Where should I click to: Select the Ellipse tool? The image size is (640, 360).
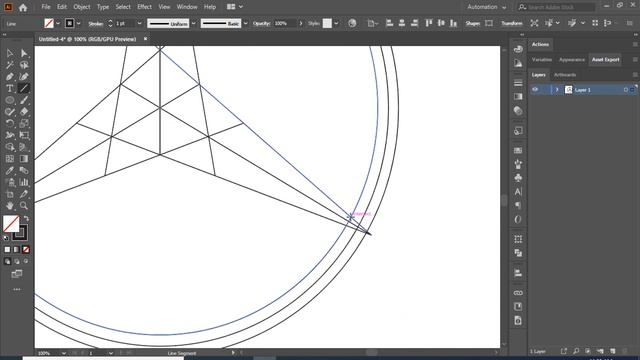click(x=10, y=100)
